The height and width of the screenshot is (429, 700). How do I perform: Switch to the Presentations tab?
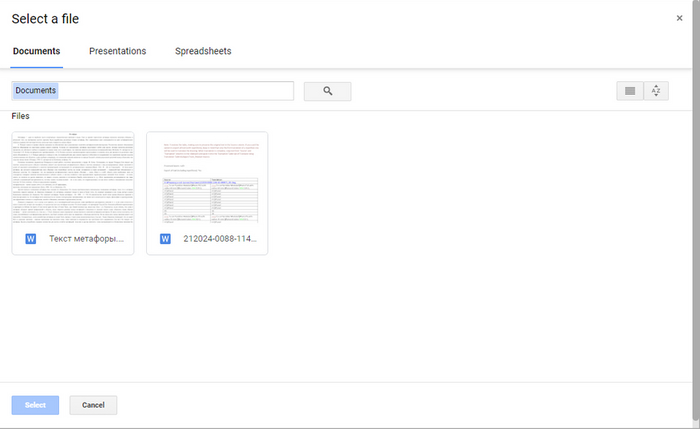117,51
